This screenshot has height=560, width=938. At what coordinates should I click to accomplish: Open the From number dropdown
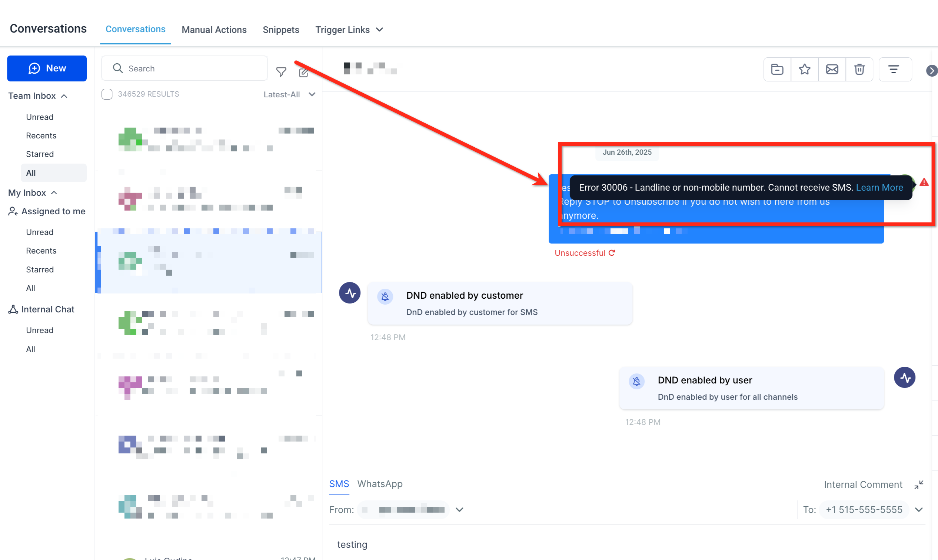tap(459, 510)
